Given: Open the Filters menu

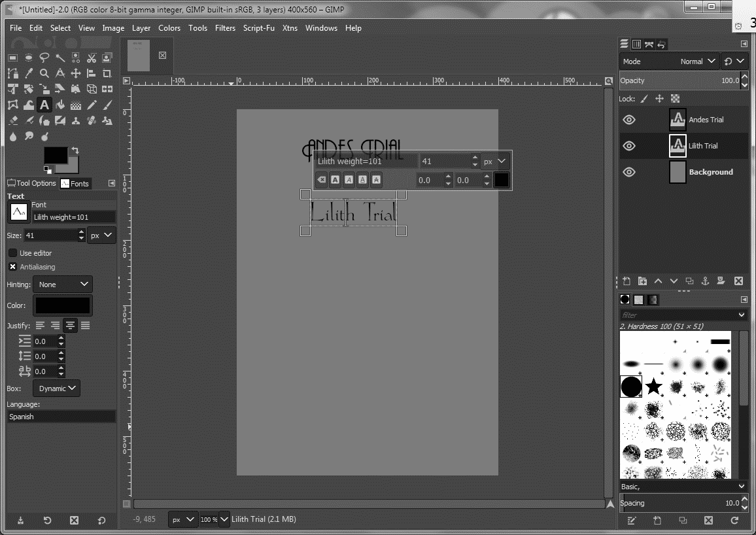Looking at the screenshot, I should click(x=225, y=28).
